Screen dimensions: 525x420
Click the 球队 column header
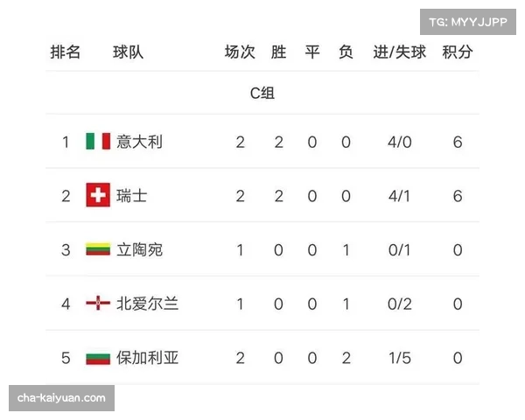[128, 52]
